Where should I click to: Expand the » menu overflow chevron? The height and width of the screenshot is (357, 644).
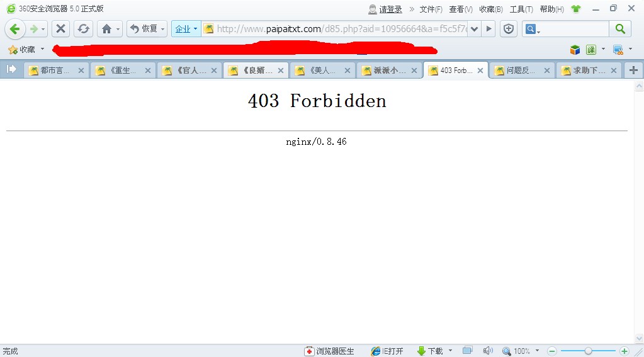pyautogui.click(x=412, y=9)
